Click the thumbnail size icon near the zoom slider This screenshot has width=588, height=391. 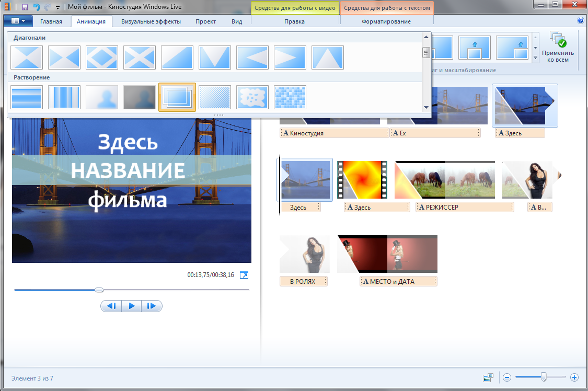coord(488,376)
